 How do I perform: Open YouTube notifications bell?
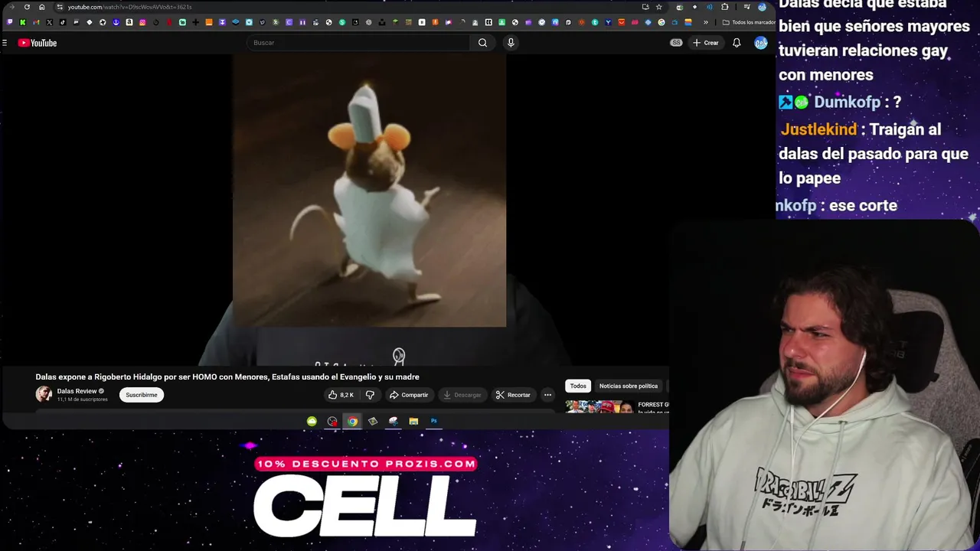tap(737, 43)
